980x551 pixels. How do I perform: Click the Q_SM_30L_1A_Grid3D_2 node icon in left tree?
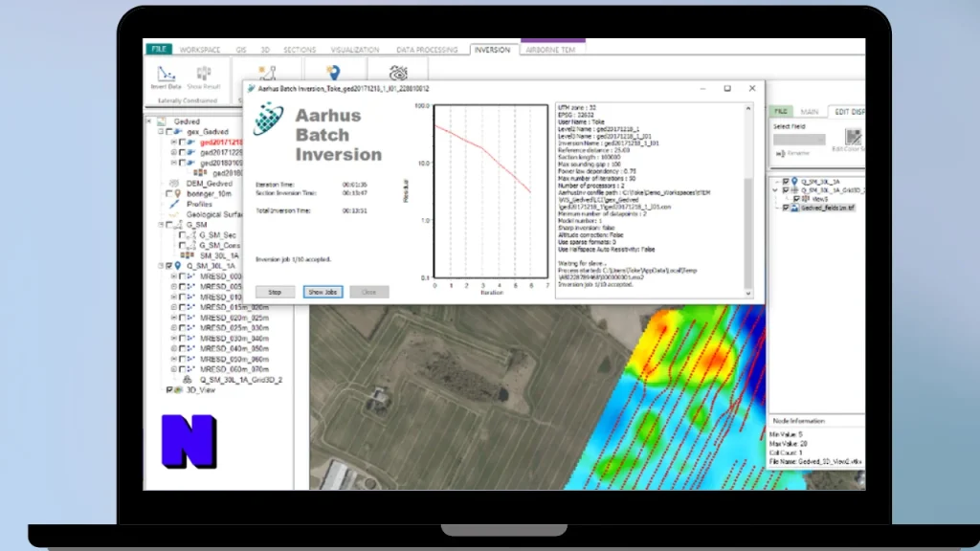tap(187, 380)
